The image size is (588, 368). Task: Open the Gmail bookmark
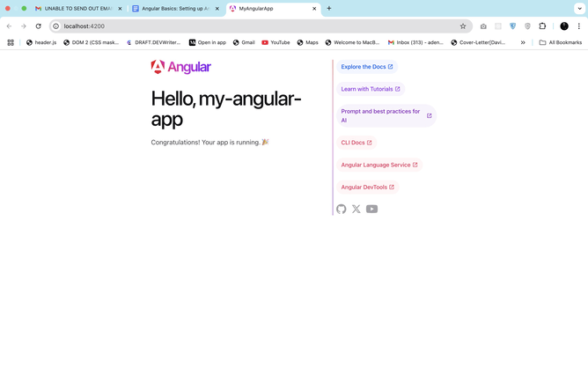click(x=244, y=43)
